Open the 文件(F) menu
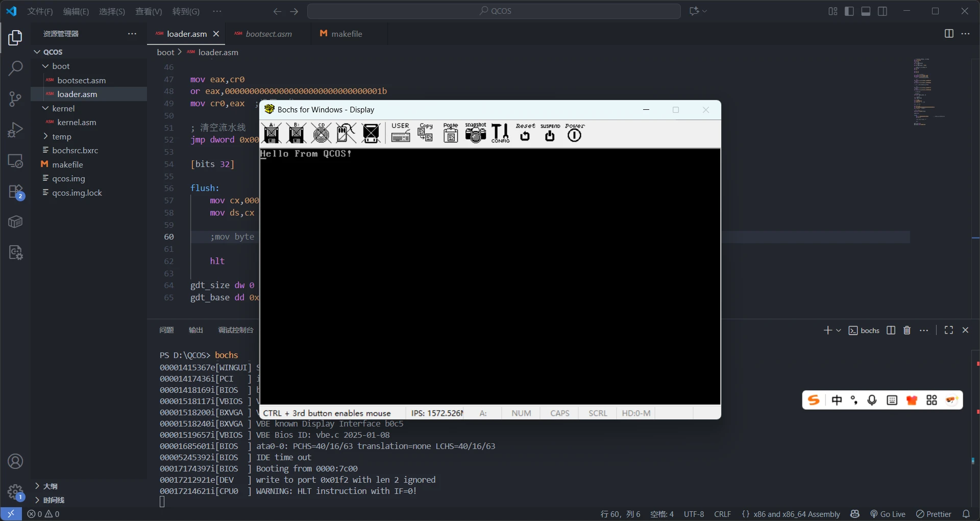Screen dimensions: 980x521 40,11
